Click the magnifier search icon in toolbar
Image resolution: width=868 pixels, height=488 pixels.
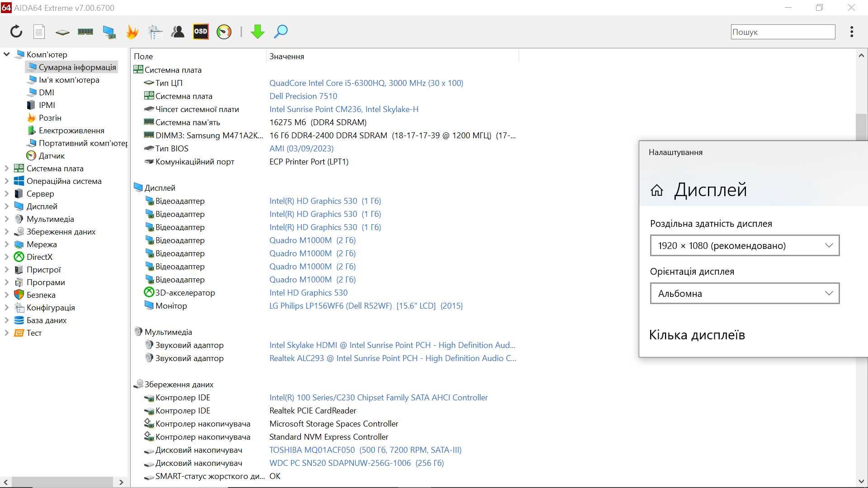(x=281, y=32)
